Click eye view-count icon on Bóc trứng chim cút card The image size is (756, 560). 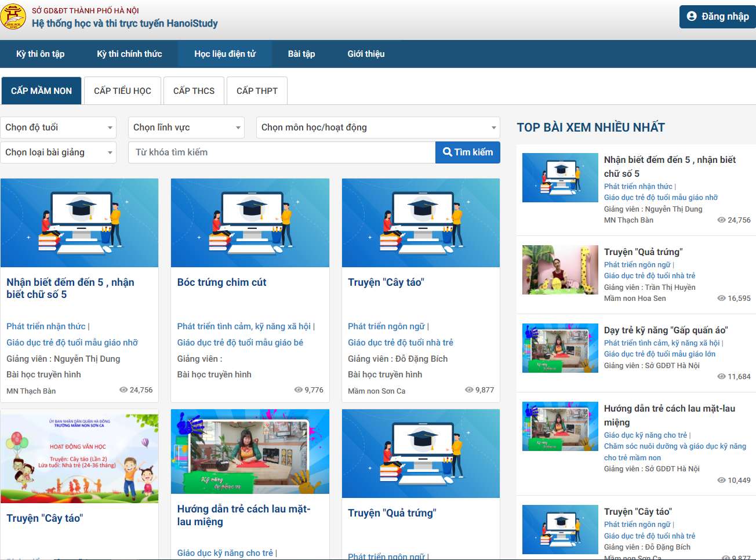298,390
